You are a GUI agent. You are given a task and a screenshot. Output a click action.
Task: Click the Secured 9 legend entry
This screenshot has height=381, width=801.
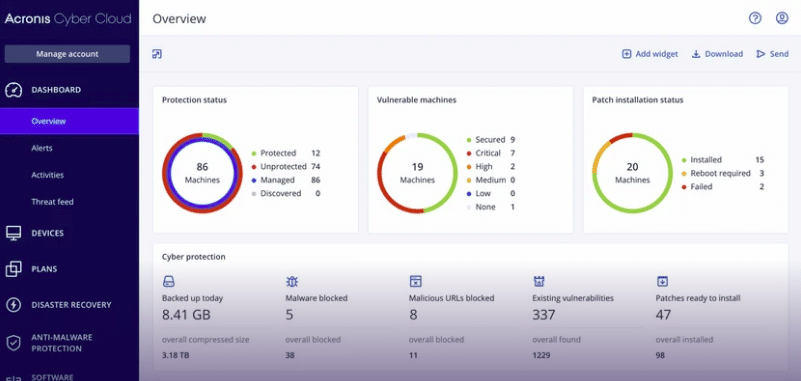pos(490,140)
